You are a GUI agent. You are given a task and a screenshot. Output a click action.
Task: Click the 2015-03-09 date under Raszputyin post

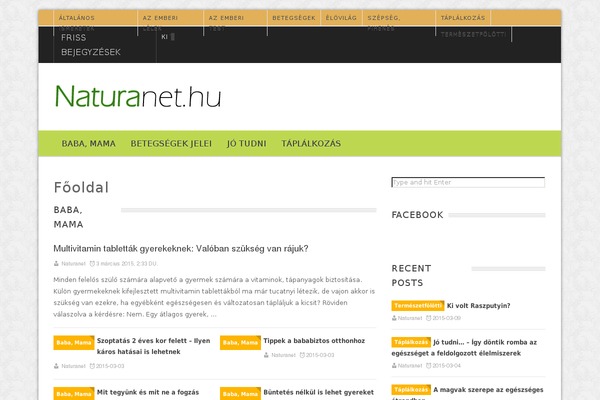tap(447, 318)
